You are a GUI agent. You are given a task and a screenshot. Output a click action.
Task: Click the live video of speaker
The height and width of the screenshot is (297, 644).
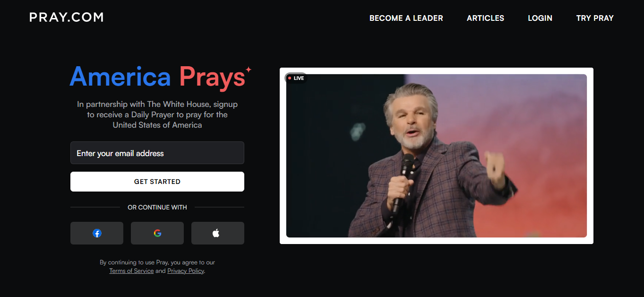437,156
